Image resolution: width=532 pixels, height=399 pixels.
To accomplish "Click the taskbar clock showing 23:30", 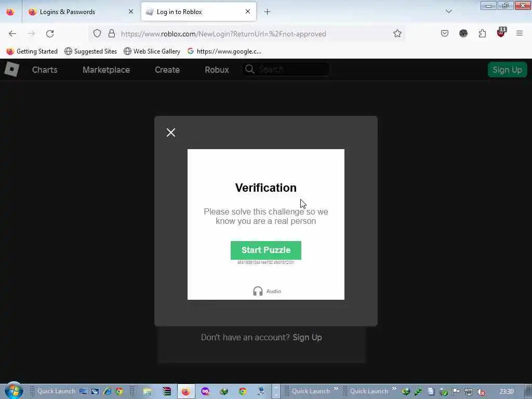I will coord(507,392).
